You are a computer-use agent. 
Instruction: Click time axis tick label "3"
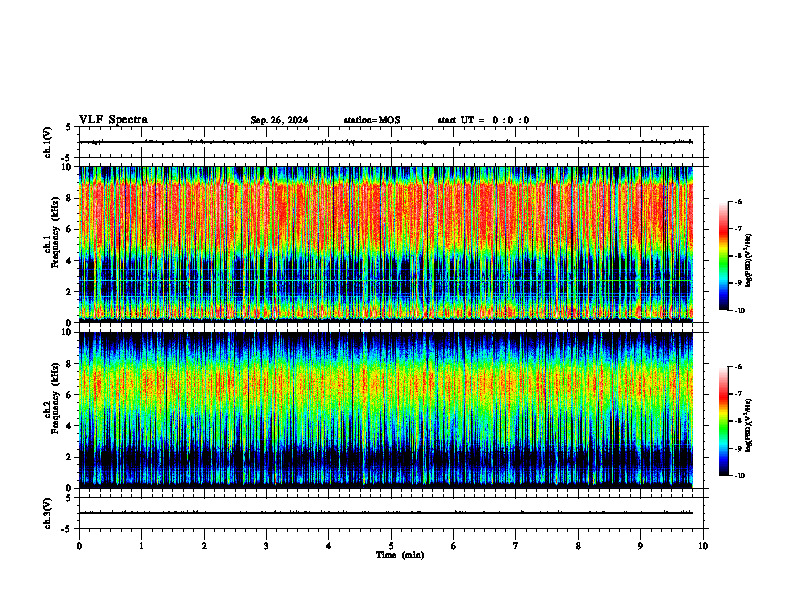click(266, 546)
